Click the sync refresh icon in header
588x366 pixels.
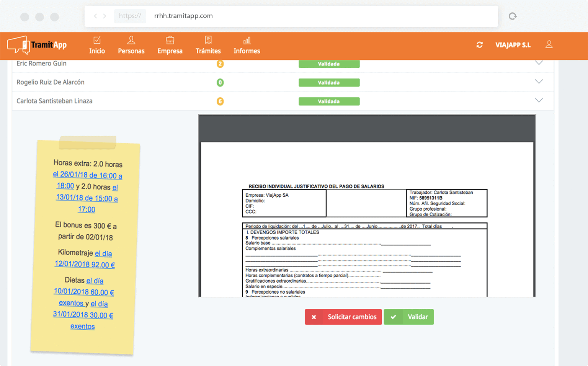tap(479, 45)
